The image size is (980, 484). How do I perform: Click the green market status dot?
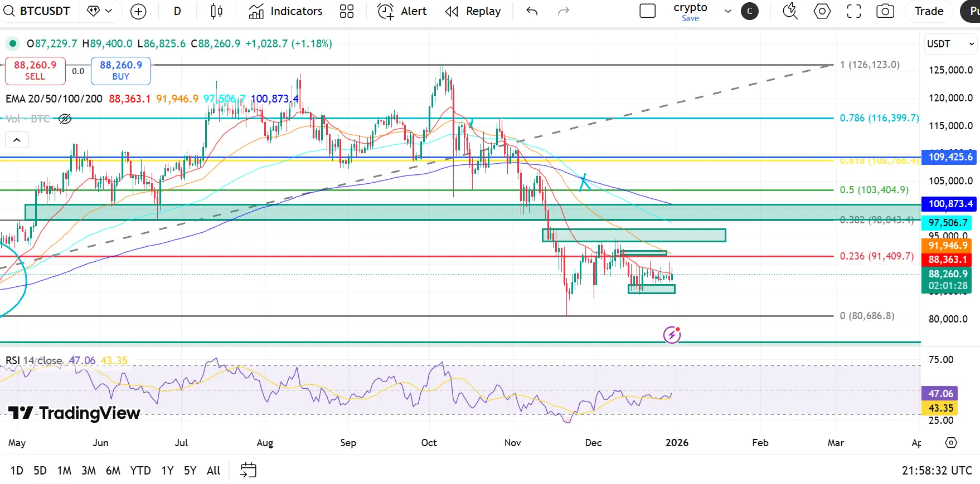[x=12, y=43]
